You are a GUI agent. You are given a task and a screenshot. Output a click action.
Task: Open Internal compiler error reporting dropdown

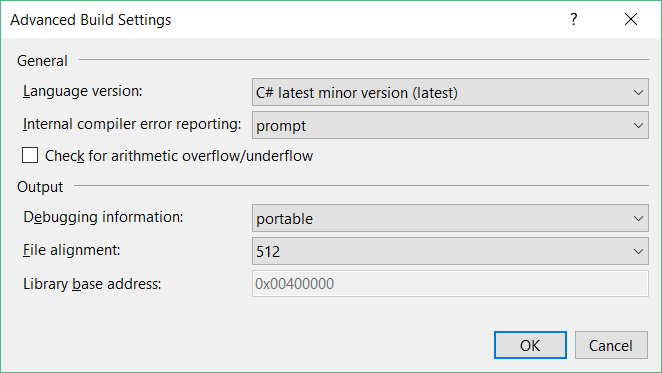coord(450,125)
